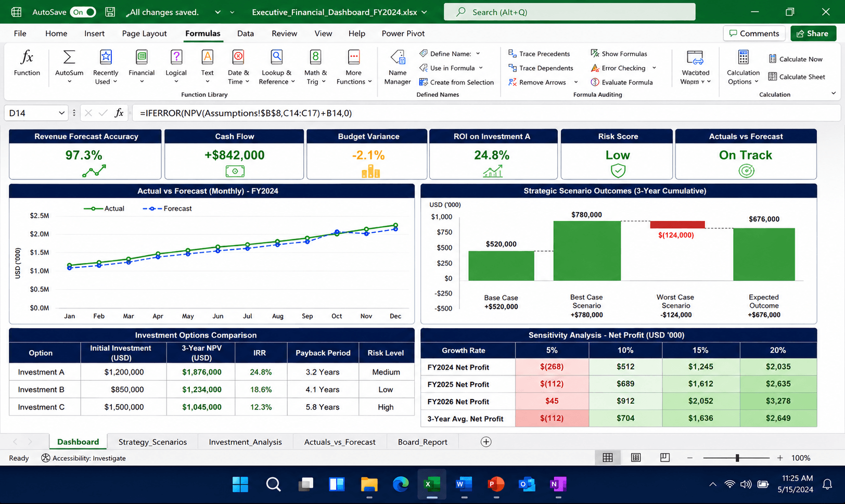Open Logical functions library
The image size is (845, 504).
click(x=176, y=67)
